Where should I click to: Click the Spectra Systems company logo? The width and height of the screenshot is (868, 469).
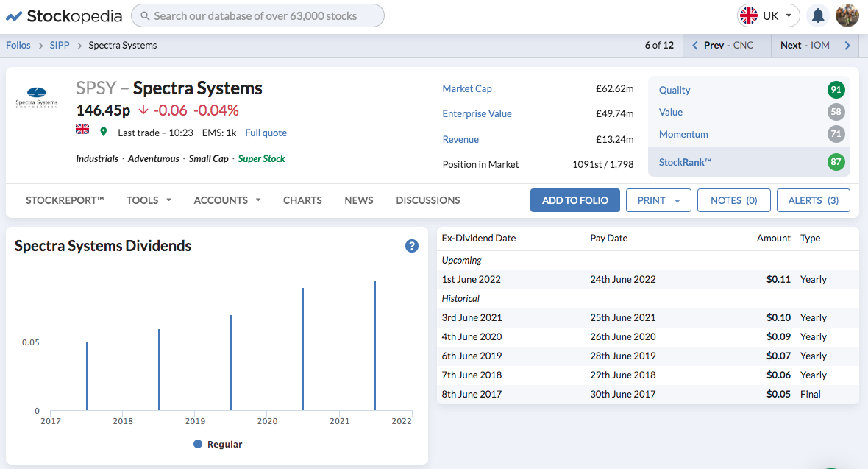click(x=37, y=98)
